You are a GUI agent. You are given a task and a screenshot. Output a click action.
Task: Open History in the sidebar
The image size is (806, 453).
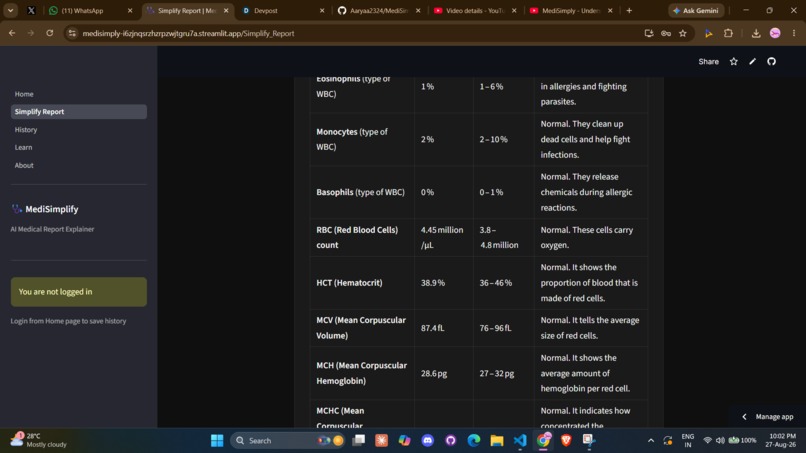(x=79, y=130)
